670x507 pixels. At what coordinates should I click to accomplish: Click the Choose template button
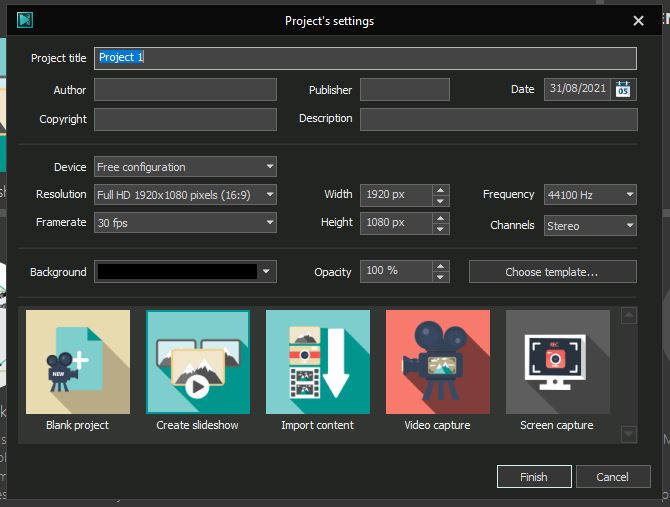[x=552, y=272]
